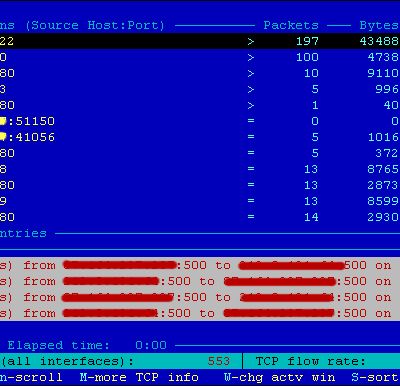Select the highlighted row with 197 packets
This screenshot has height=386, width=400.
200,41
